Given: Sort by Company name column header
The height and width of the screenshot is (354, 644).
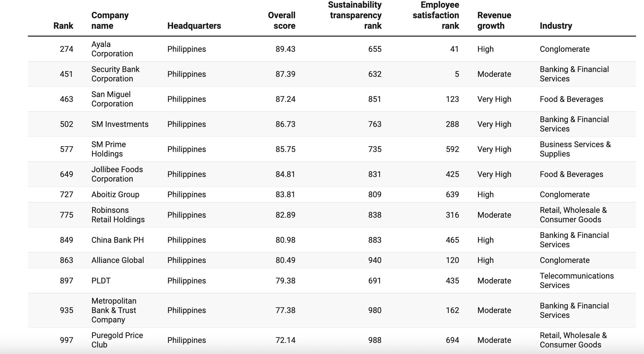Looking at the screenshot, I should click(110, 20).
